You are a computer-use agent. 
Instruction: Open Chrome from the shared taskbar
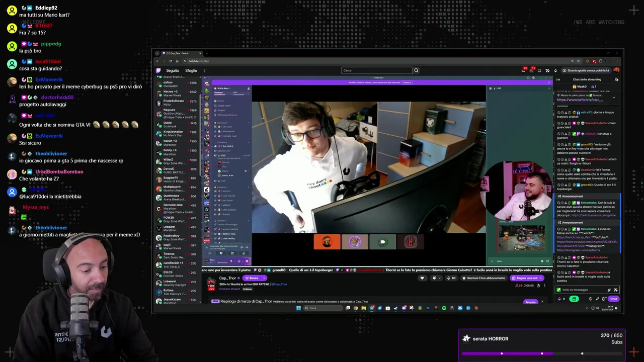pos(356,308)
